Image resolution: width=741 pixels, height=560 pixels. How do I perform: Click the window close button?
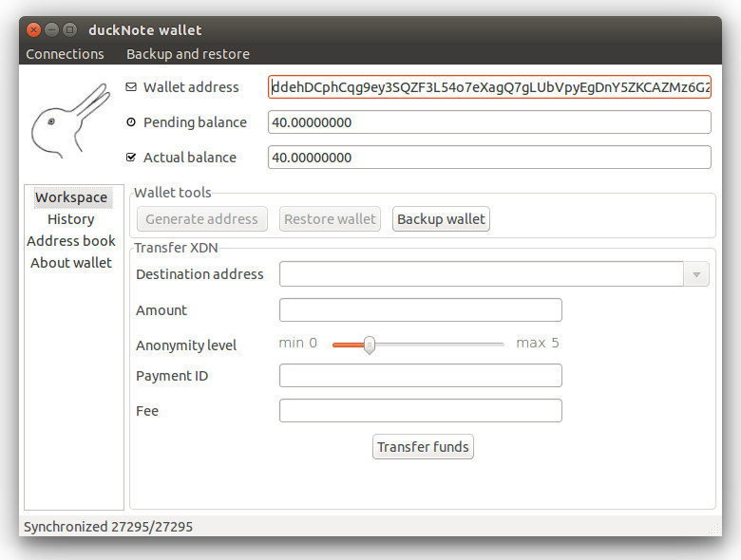[x=33, y=29]
